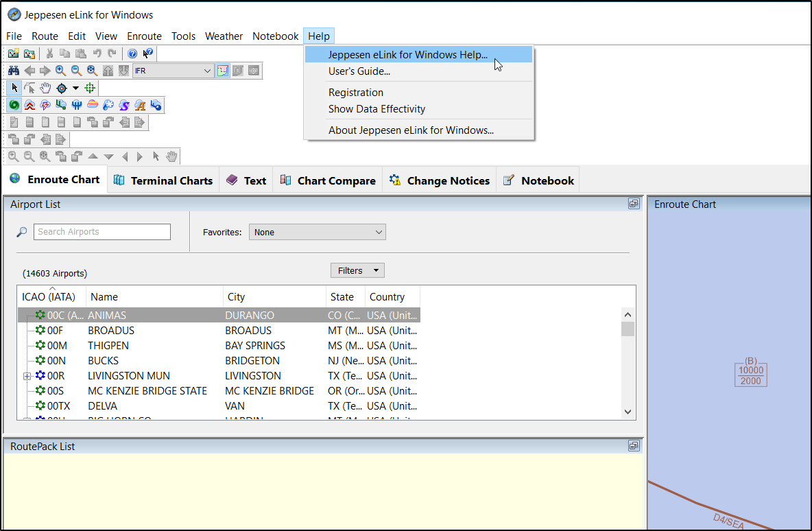Click the airport list scrollbar down arrow
Viewport: 812px width, 531px height.
tap(628, 412)
